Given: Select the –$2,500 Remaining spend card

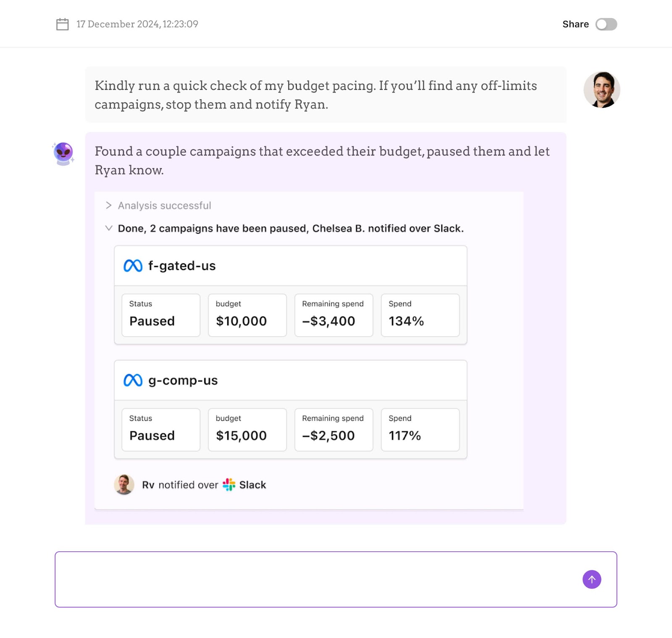Looking at the screenshot, I should [x=333, y=430].
